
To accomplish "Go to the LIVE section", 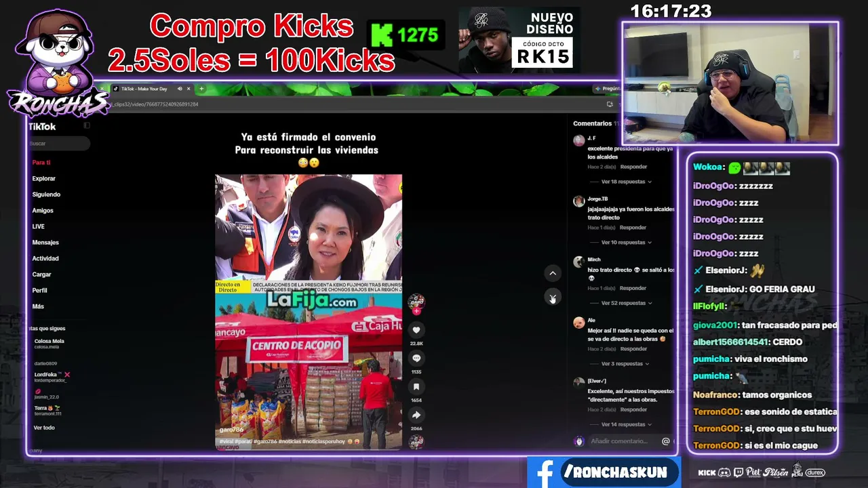I will 38,226.
